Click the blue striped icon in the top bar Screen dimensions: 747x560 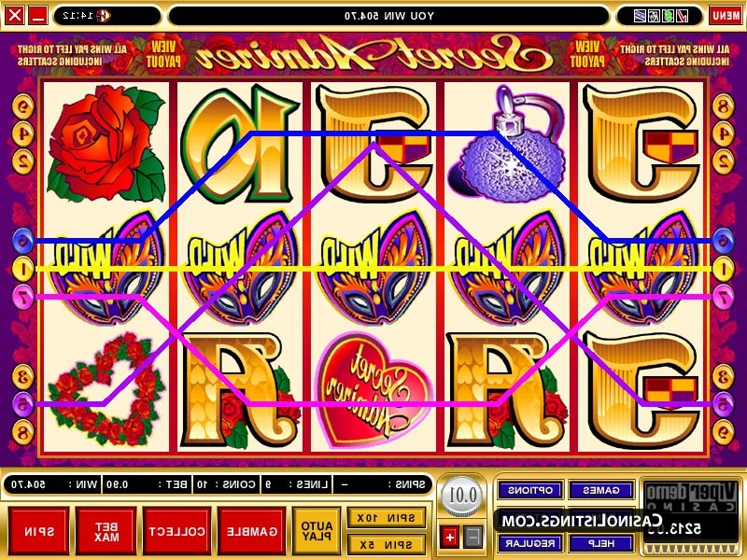tap(641, 16)
